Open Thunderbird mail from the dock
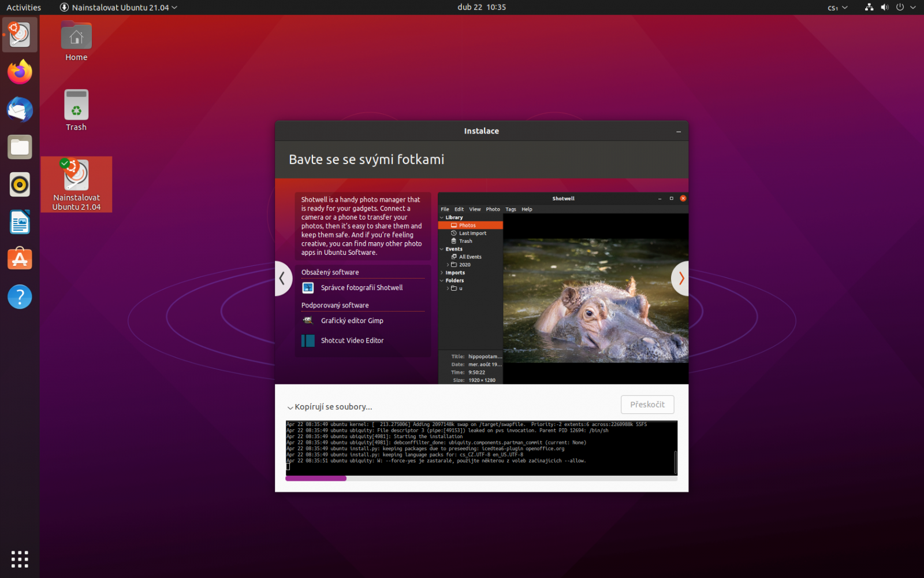924x578 pixels. tap(19, 109)
